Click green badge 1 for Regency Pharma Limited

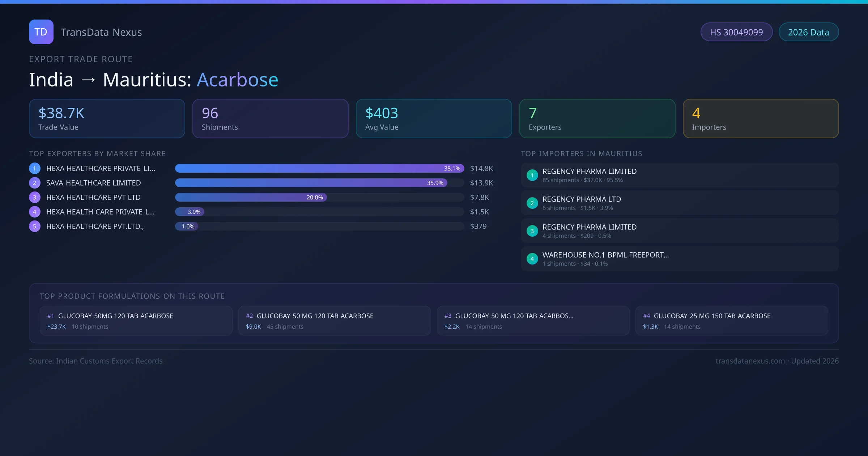(532, 175)
